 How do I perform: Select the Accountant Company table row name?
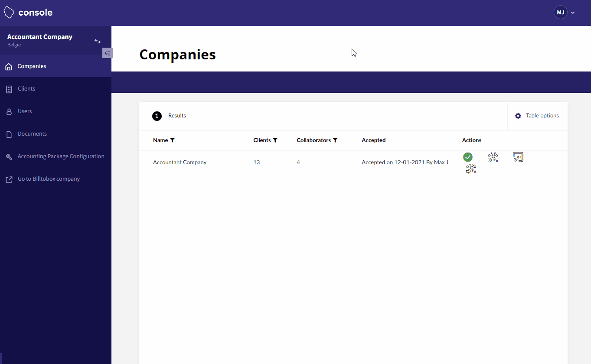pos(180,162)
